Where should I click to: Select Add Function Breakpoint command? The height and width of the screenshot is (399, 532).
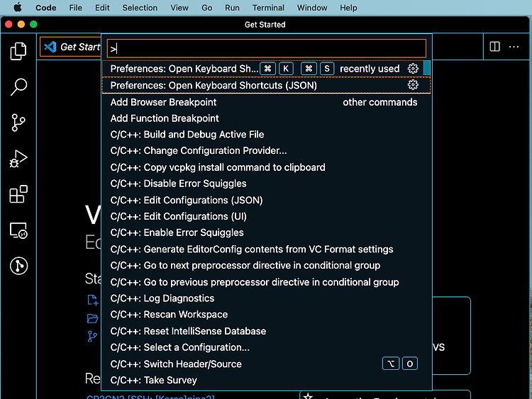(266, 118)
